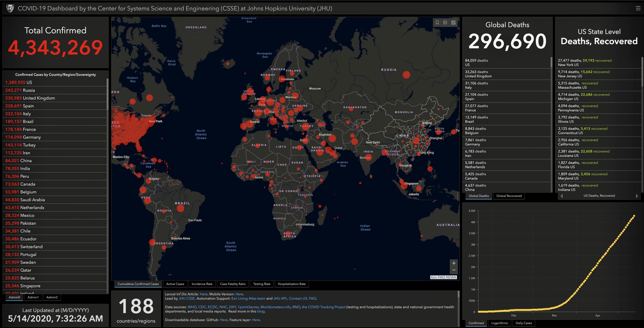Select the 242,271 Russia row
644x328 pixels.
(x=55, y=90)
